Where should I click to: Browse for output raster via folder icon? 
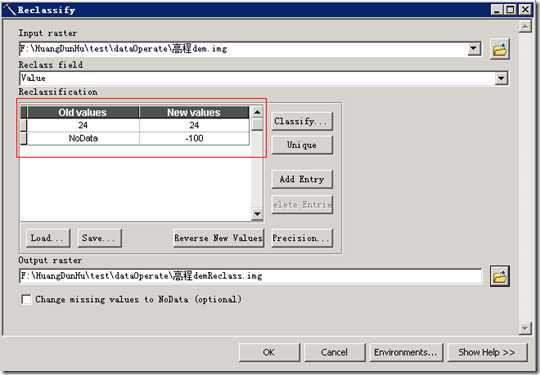coord(500,276)
